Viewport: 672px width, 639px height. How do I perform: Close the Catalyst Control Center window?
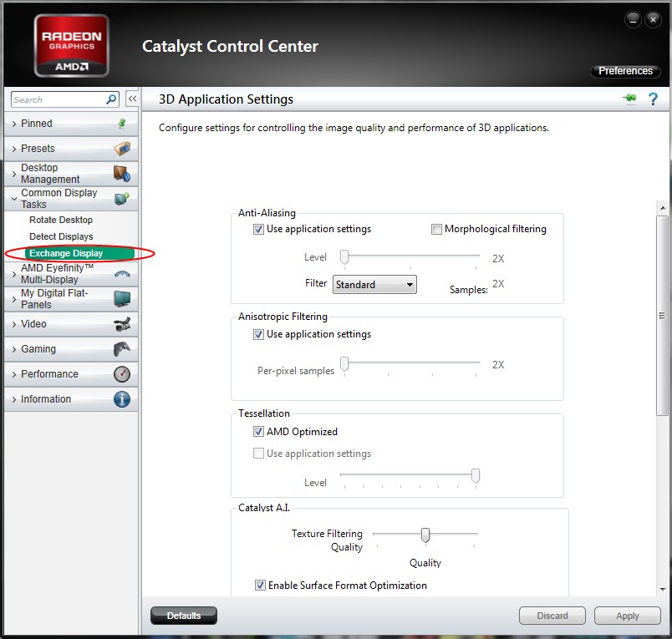point(653,20)
